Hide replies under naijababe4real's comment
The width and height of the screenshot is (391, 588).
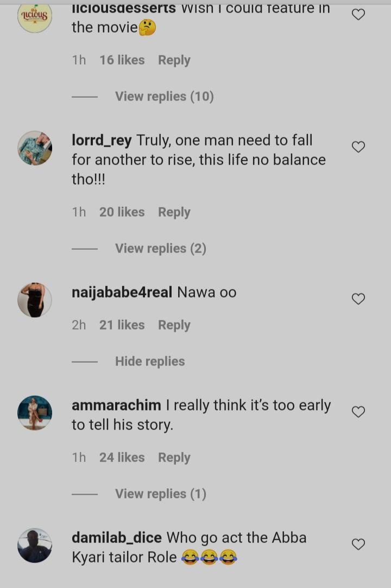coord(150,362)
